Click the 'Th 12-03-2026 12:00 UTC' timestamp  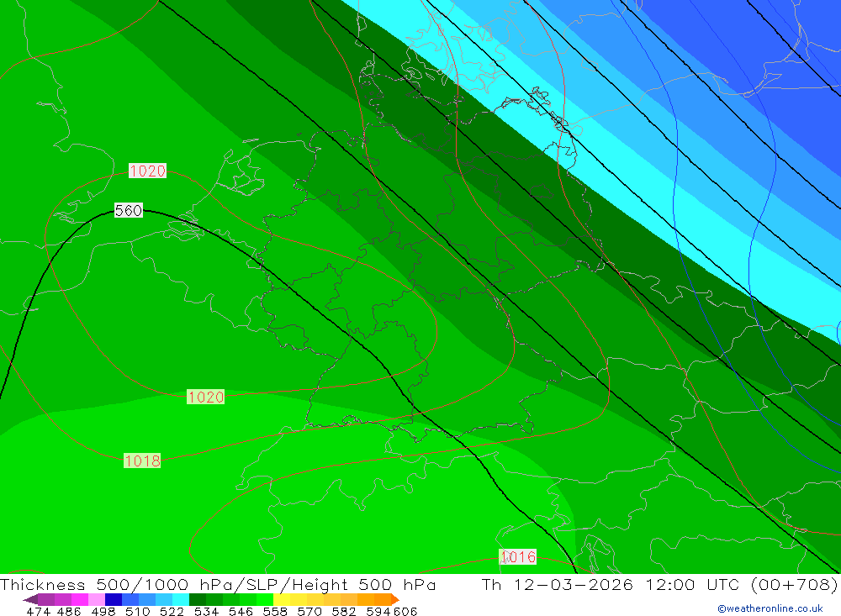click(x=611, y=584)
